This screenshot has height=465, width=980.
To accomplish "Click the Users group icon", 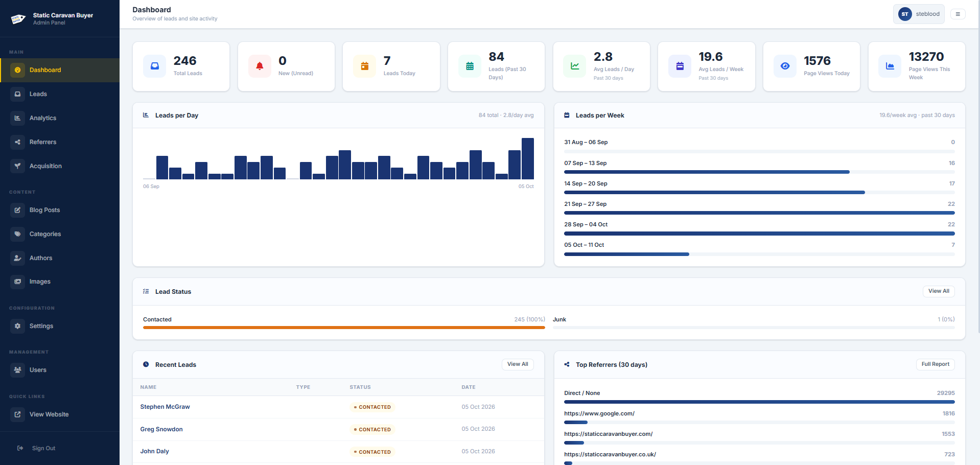I will coord(18,370).
